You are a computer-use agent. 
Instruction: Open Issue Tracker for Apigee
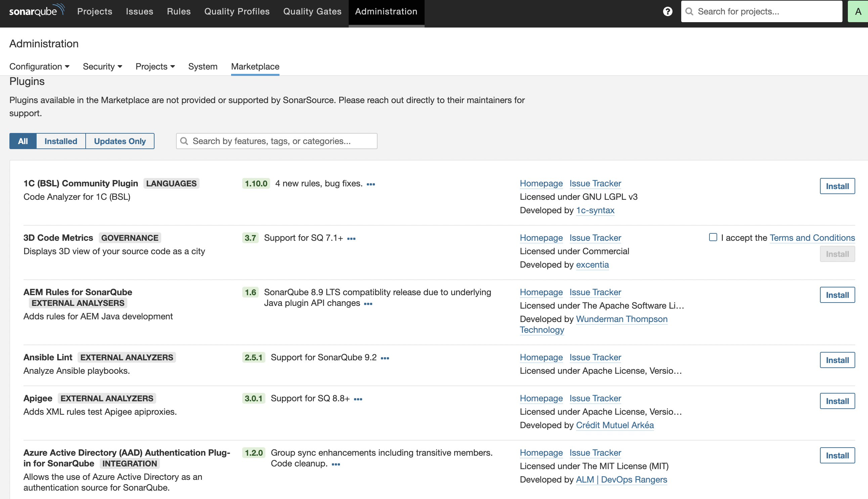(595, 398)
